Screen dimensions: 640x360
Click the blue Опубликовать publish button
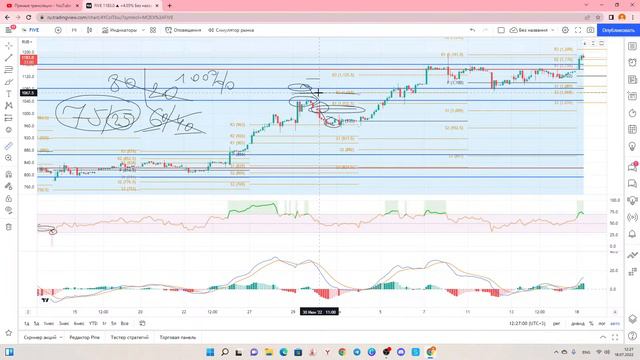pyautogui.click(x=618, y=30)
